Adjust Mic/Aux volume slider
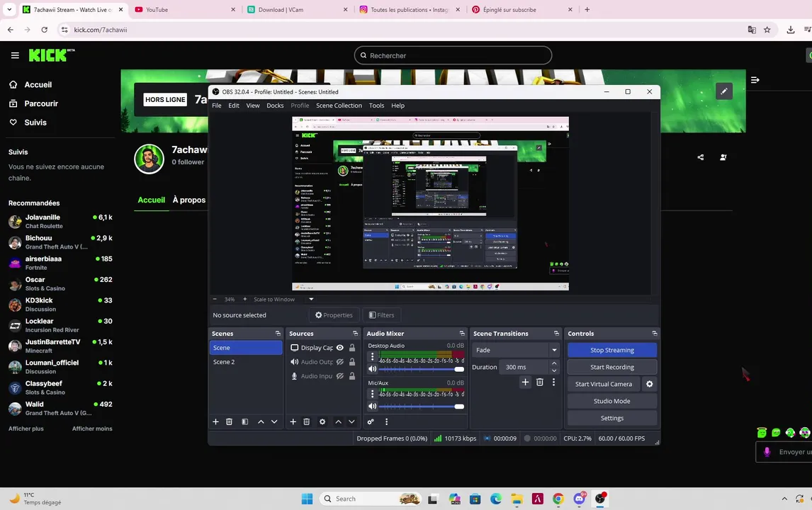 tap(421, 407)
